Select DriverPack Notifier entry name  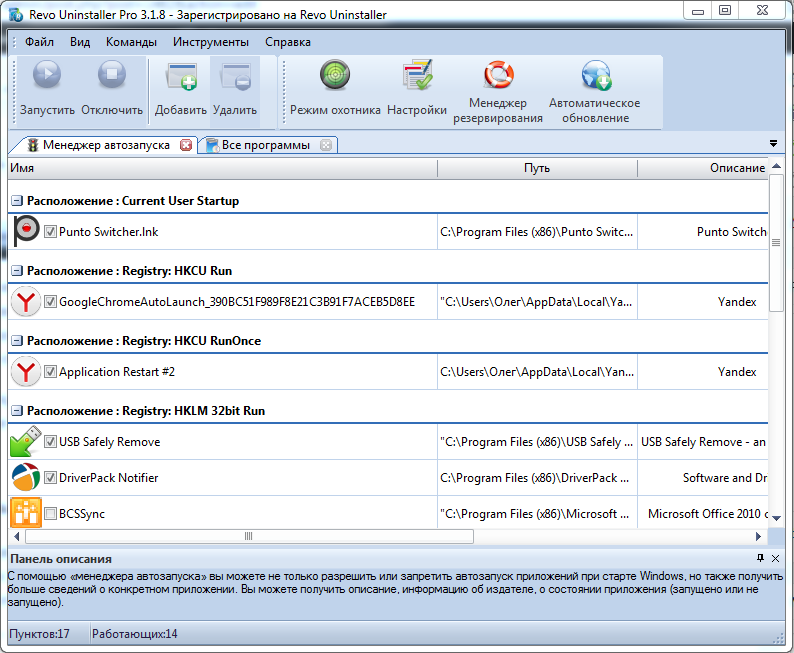[x=108, y=477]
